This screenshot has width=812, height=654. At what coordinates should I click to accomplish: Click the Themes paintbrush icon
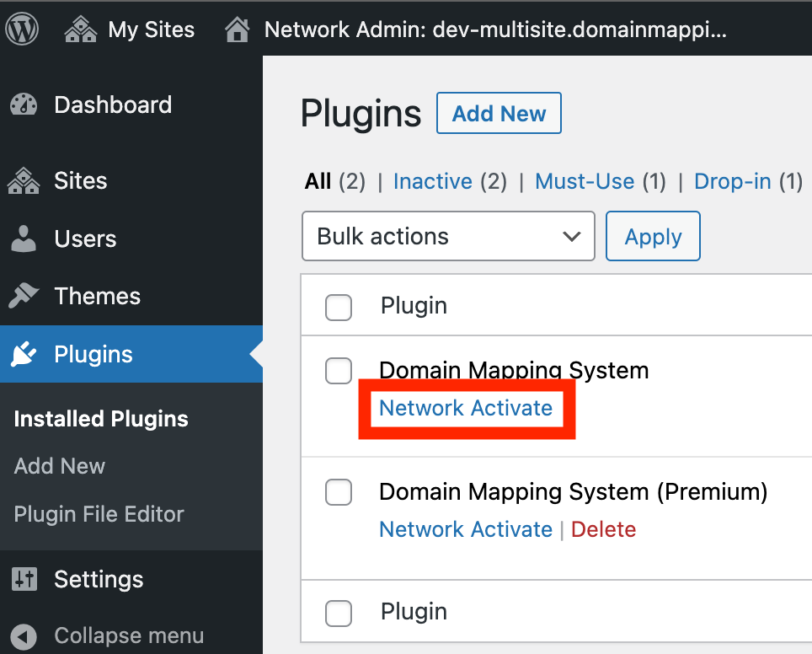point(24,297)
